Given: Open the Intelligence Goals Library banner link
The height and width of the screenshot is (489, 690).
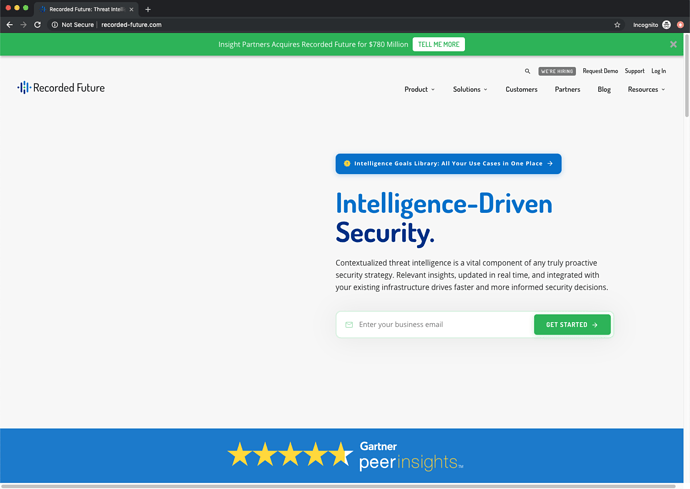Looking at the screenshot, I should coord(448,164).
